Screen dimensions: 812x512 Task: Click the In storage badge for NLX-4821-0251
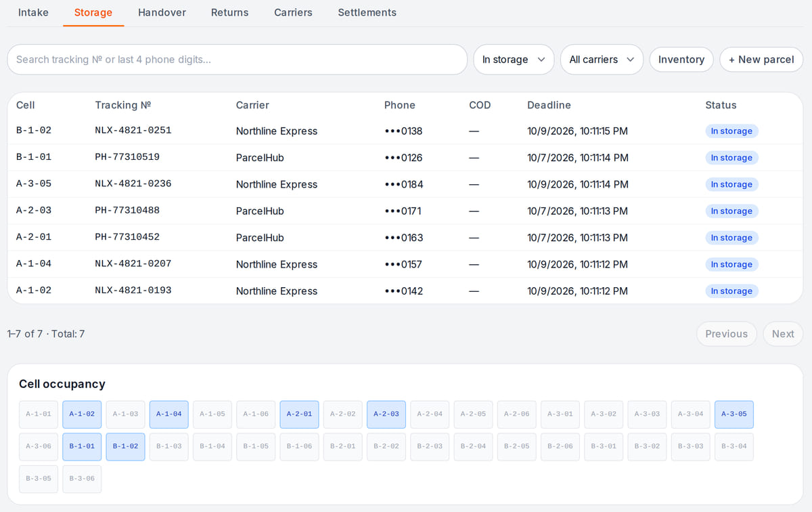click(x=731, y=131)
